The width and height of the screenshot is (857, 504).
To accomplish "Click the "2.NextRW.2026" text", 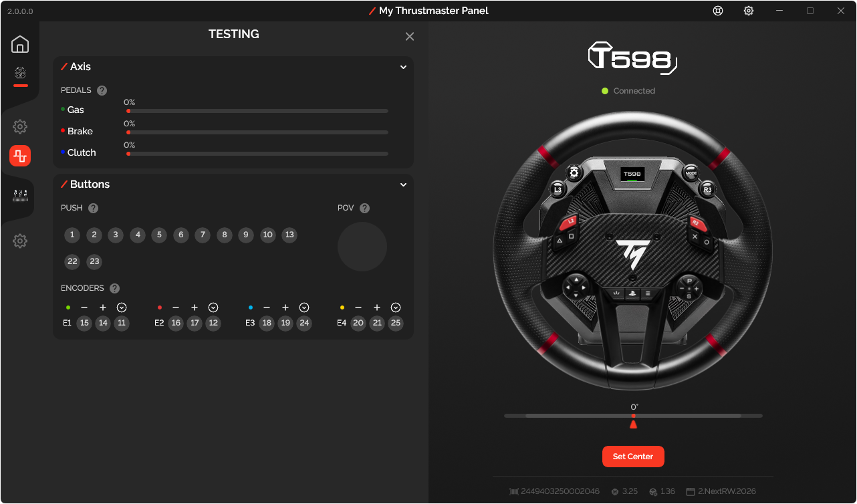I will [727, 491].
